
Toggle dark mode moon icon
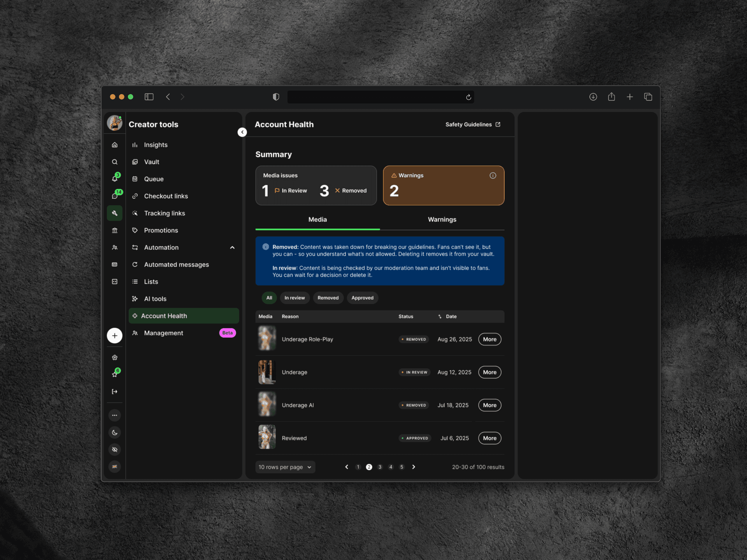pos(114,432)
